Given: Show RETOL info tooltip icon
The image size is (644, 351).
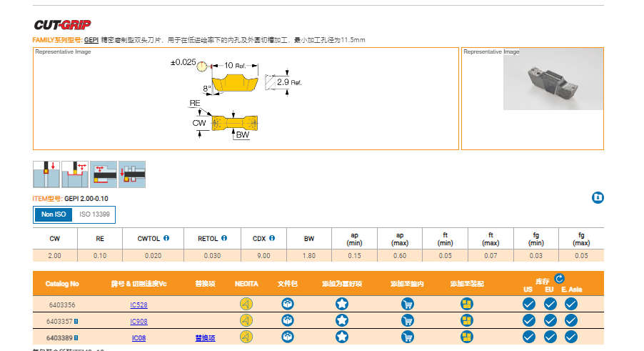Looking at the screenshot, I should point(224,238).
